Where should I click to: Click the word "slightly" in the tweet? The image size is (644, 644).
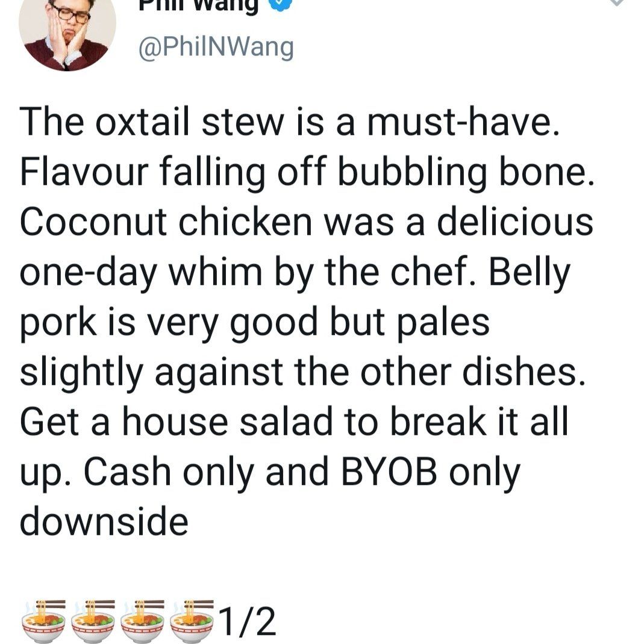[83, 372]
